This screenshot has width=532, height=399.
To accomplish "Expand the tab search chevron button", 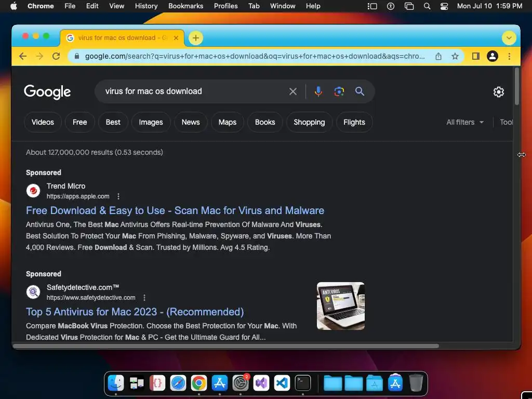I will [x=509, y=38].
